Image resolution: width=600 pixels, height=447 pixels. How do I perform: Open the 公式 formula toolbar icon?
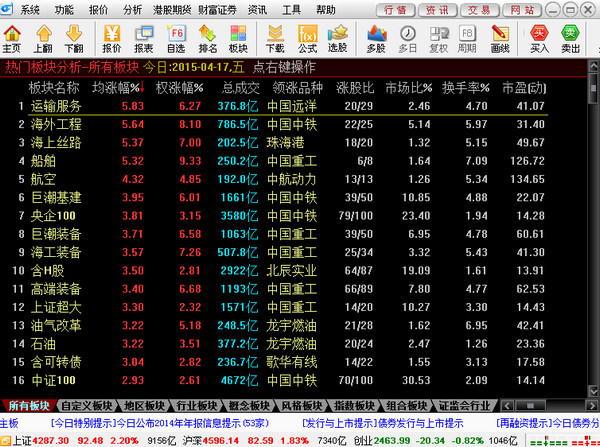point(307,38)
